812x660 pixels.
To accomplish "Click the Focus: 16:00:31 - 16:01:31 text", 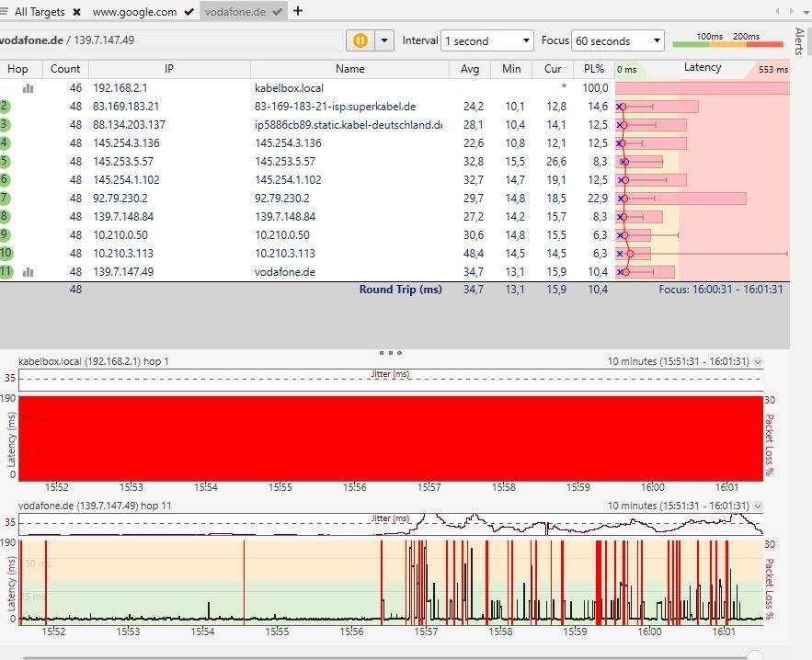I will [x=721, y=290].
